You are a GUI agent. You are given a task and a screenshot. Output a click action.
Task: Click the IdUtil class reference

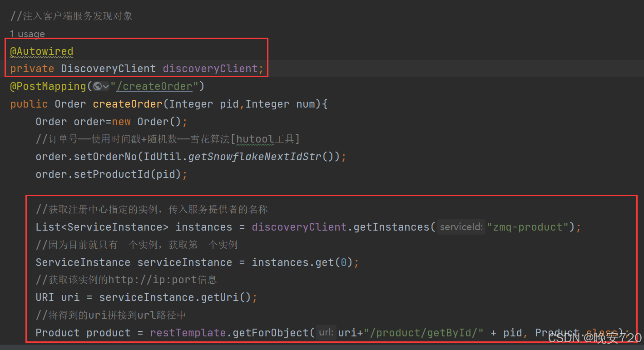click(x=163, y=157)
